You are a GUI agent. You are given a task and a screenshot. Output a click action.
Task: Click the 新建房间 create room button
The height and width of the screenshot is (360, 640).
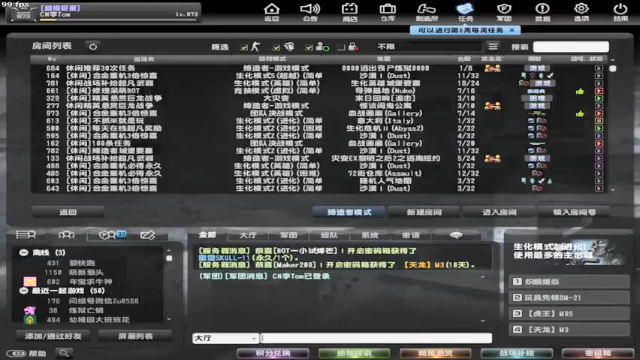point(424,212)
